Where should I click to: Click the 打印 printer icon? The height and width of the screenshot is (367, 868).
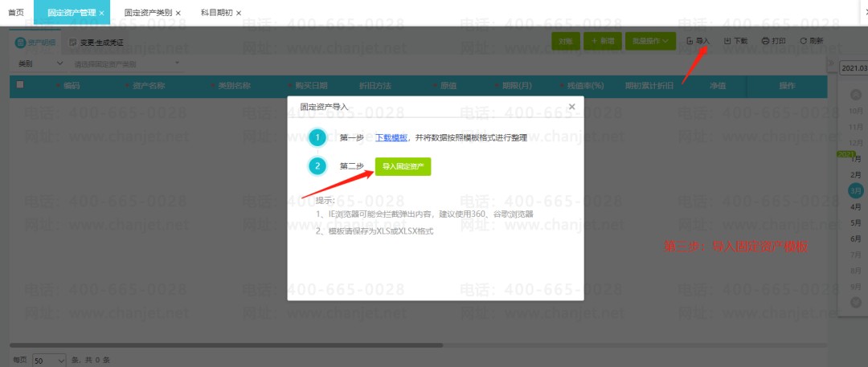(766, 41)
